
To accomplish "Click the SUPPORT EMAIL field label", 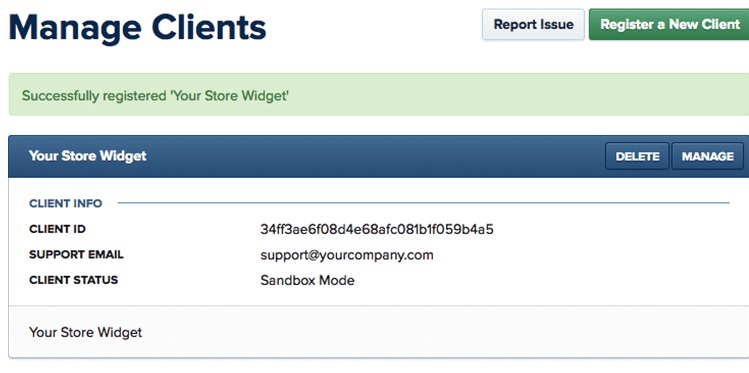I will [x=76, y=255].
